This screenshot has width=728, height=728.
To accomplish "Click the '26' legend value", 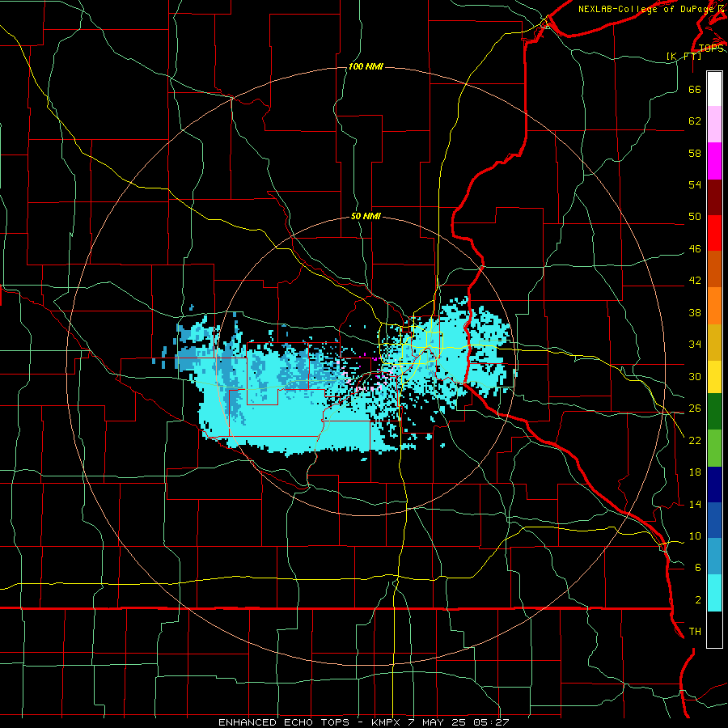I will [x=695, y=408].
